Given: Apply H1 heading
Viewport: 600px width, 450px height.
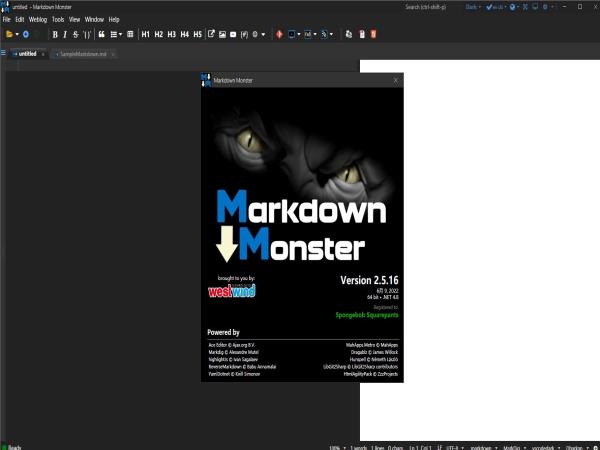Looking at the screenshot, I should [145, 34].
